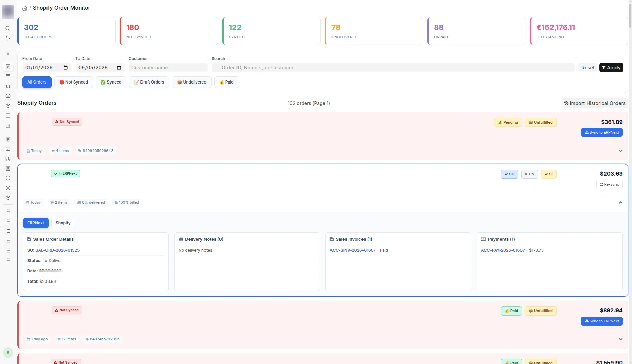632x364 pixels.
Task: Click the 302 Total Orders card
Action: (66, 31)
